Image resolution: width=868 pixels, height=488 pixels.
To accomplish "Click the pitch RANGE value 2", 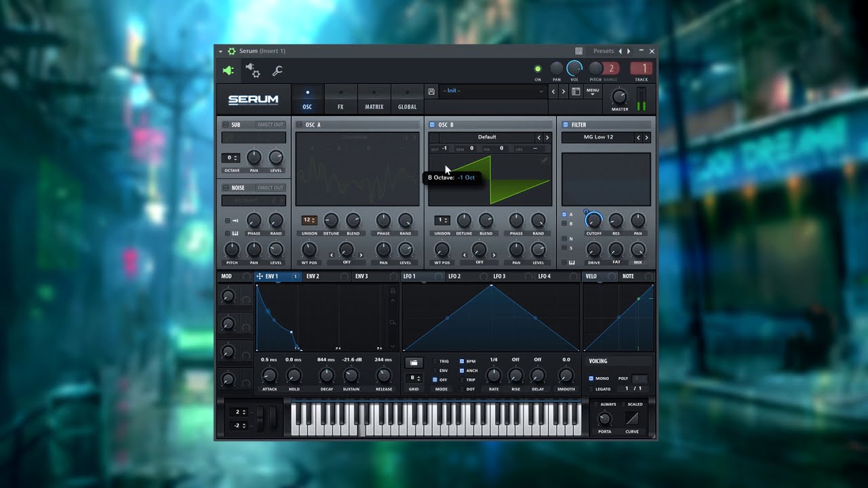I will [x=611, y=68].
